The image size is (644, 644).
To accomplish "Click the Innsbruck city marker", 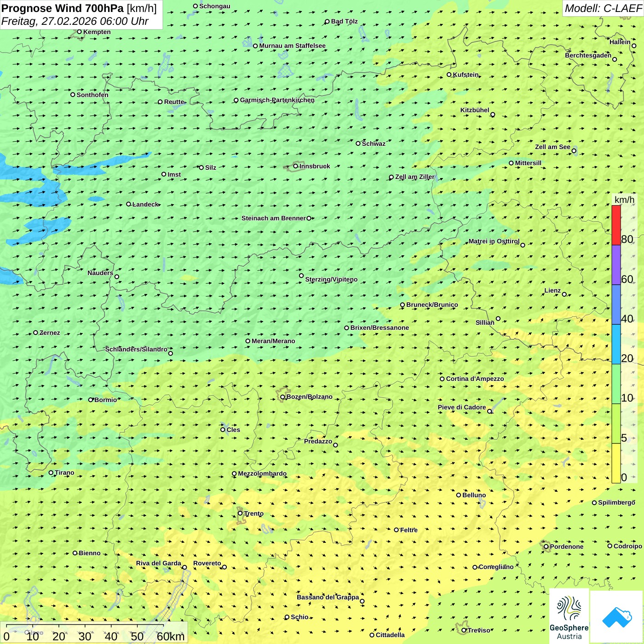I will pos(296,166).
